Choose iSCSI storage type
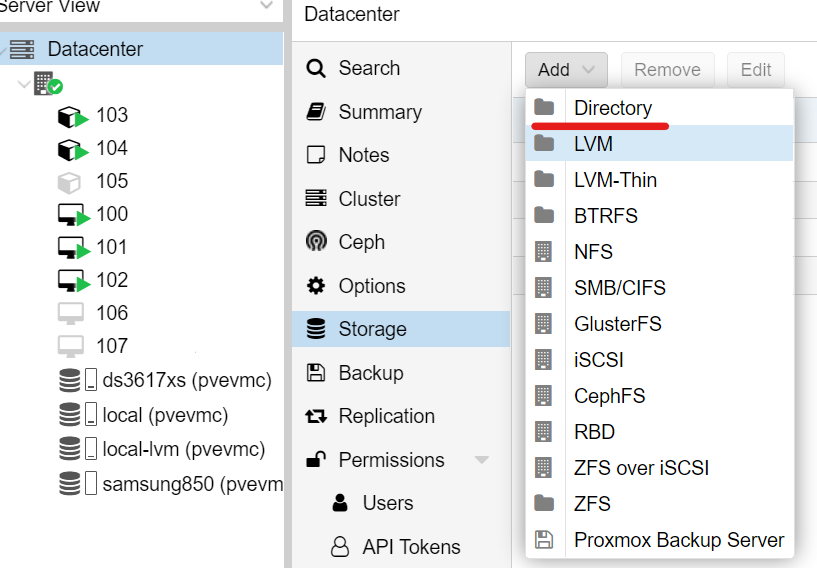This screenshot has width=817, height=568. 660,360
